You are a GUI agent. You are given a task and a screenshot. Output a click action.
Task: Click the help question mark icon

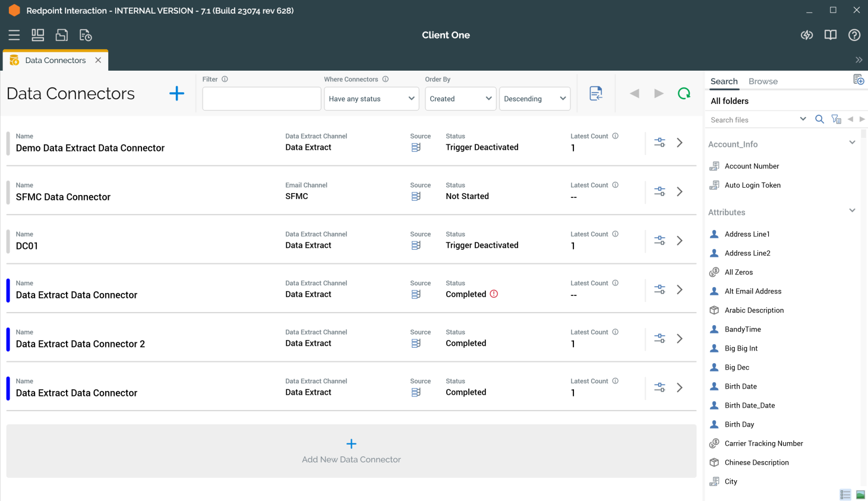854,35
